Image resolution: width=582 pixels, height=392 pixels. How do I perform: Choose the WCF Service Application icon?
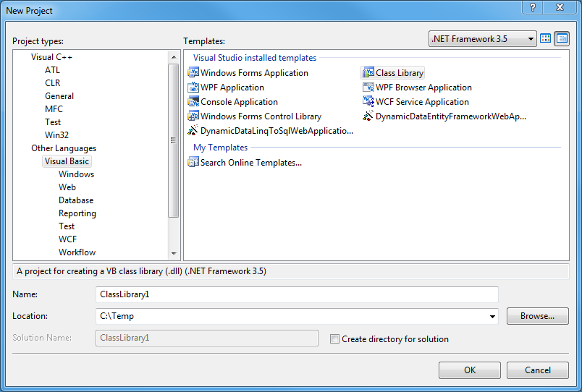tap(368, 101)
